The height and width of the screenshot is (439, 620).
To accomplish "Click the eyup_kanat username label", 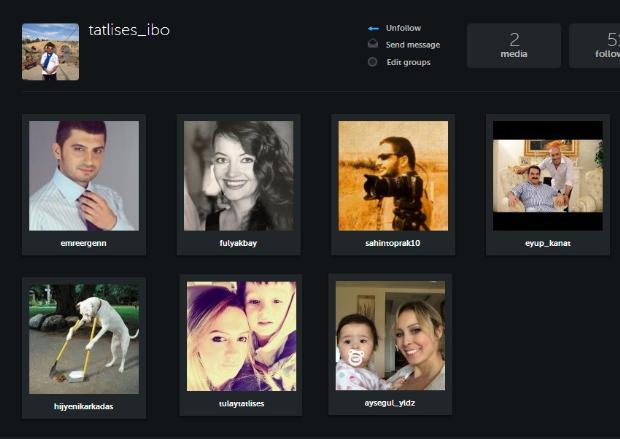I will point(548,243).
